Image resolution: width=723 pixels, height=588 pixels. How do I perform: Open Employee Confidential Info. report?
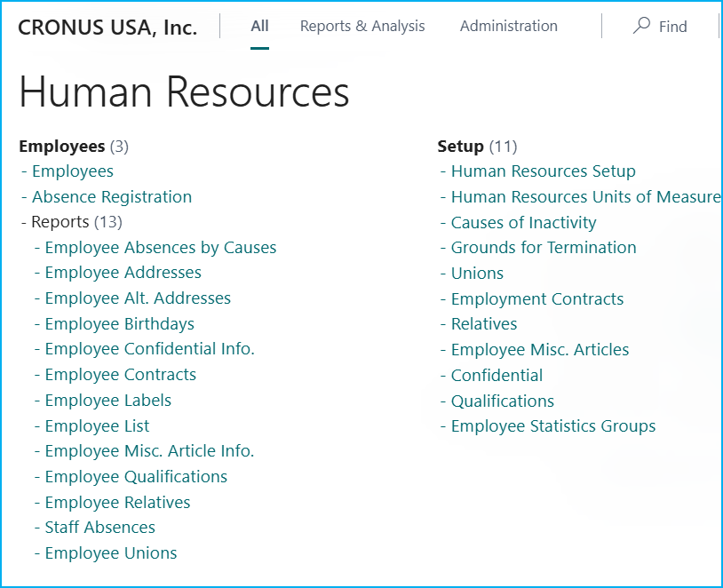150,349
